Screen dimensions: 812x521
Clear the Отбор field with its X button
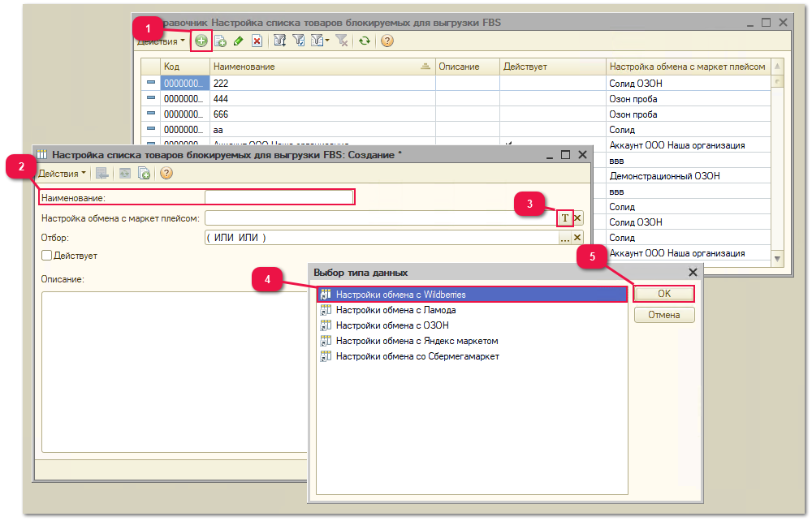[577, 238]
